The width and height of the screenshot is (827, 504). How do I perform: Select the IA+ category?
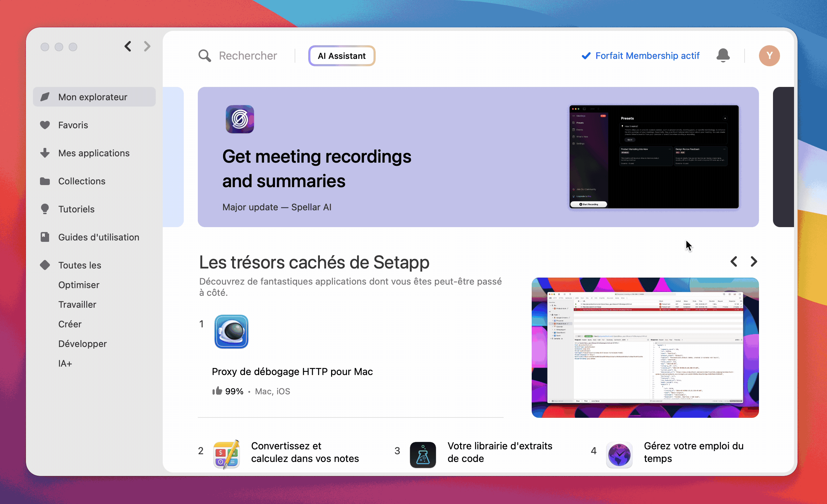(x=65, y=363)
